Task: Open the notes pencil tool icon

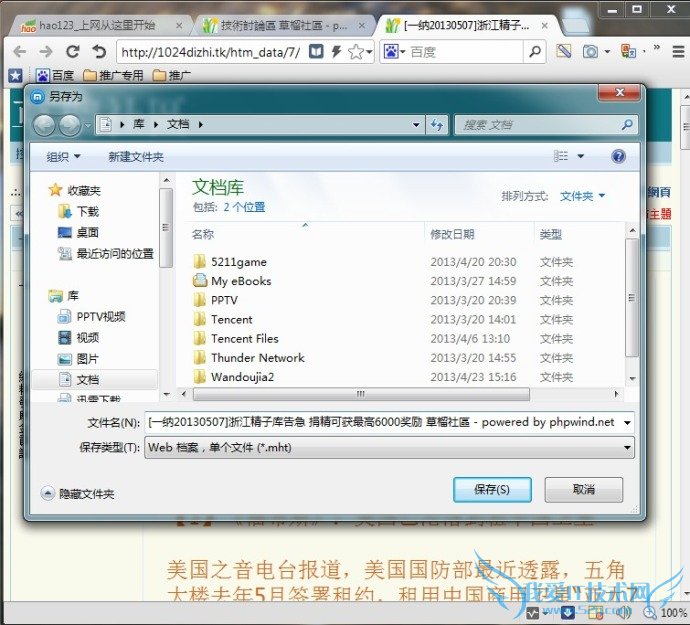Action: click(564, 51)
